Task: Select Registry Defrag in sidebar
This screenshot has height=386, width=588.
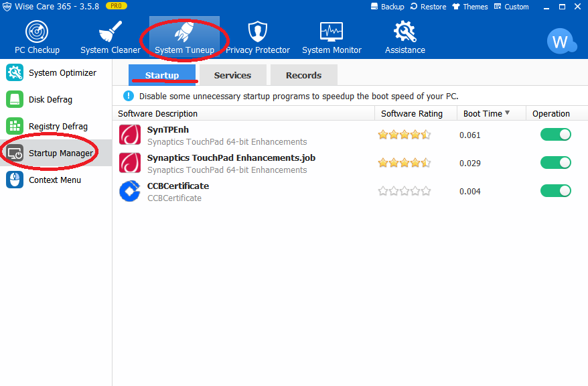Action: [x=56, y=127]
